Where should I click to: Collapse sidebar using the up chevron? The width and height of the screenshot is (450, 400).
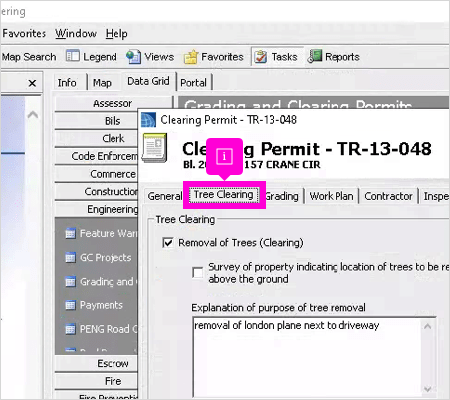point(33,115)
